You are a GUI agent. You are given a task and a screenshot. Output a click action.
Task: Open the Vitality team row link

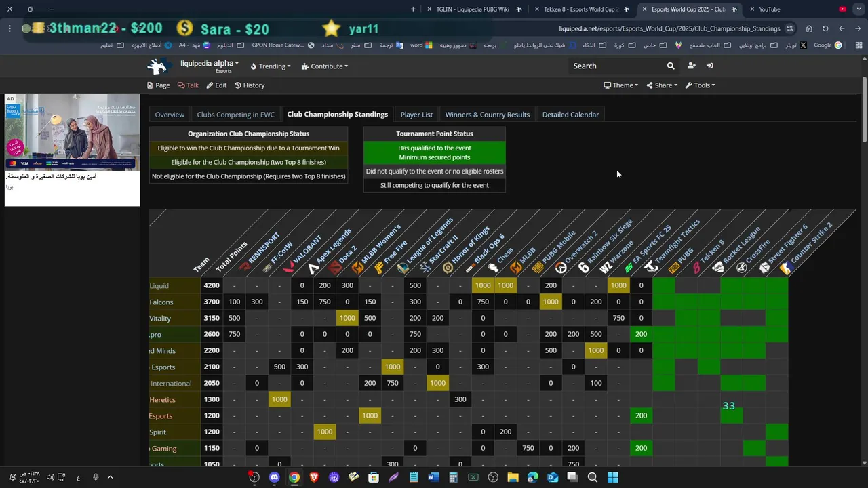(160, 319)
